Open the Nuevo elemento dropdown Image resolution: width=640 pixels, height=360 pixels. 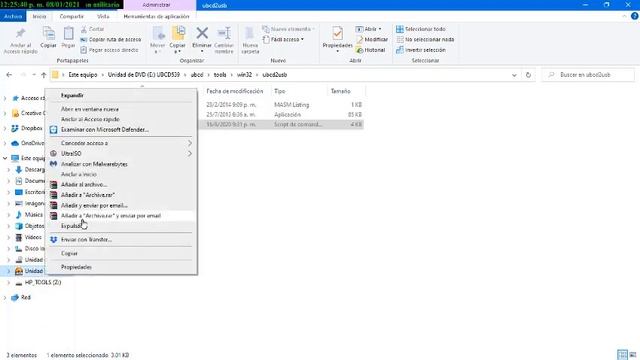pyautogui.click(x=289, y=29)
